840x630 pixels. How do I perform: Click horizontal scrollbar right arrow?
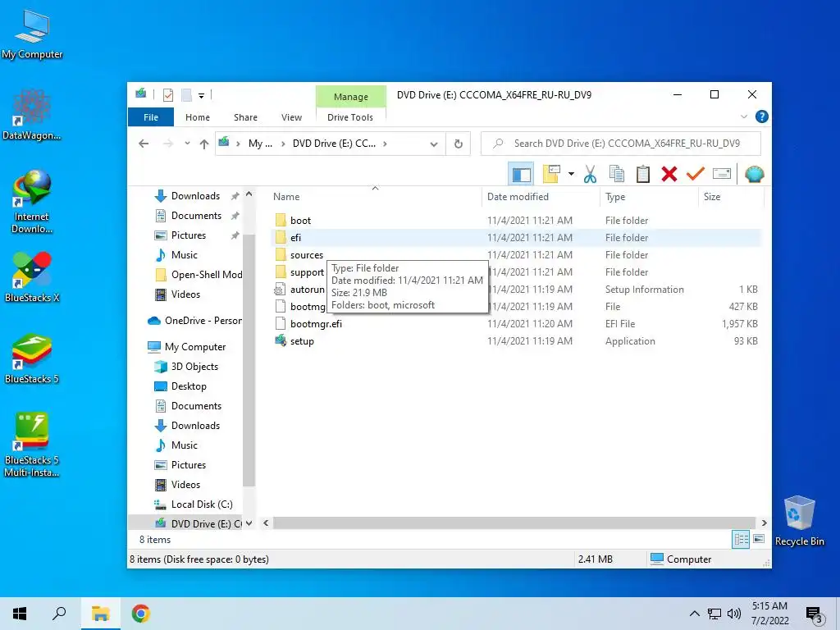[x=764, y=523]
